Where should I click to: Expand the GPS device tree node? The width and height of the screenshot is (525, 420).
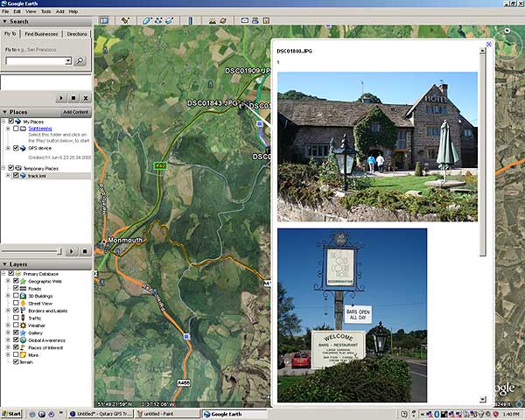pyautogui.click(x=8, y=148)
